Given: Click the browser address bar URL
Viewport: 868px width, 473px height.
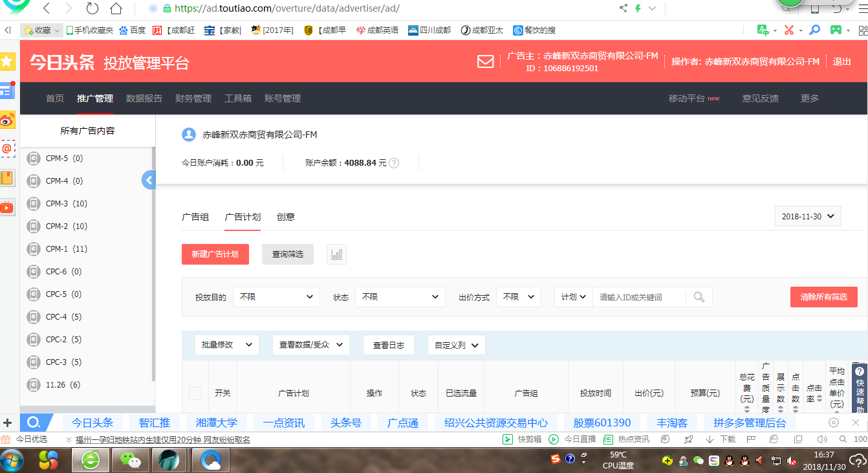Looking at the screenshot, I should 287,8.
